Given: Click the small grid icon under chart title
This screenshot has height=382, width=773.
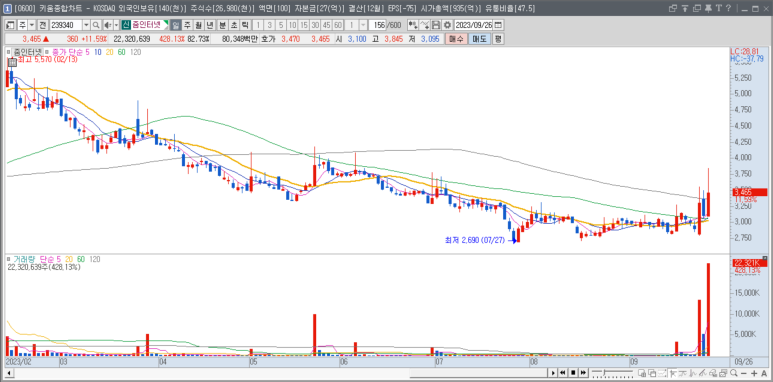Looking at the screenshot, I should (13, 63).
